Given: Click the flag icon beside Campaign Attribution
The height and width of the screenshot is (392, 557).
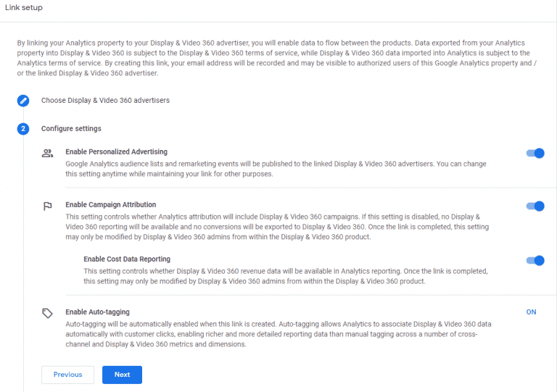Looking at the screenshot, I should pyautogui.click(x=47, y=206).
